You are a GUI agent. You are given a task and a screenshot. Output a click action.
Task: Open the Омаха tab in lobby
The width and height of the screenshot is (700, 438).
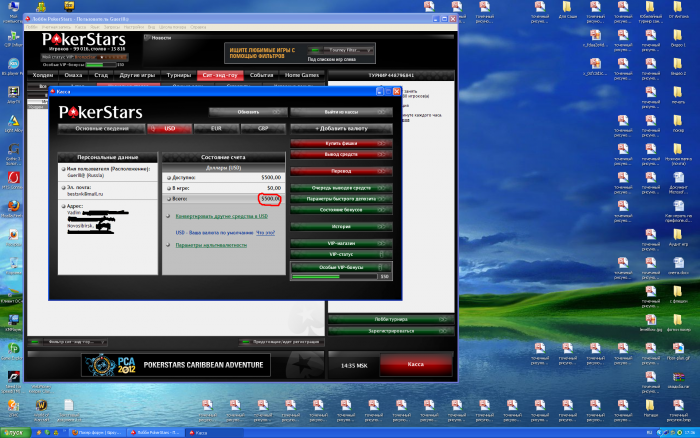(73, 75)
